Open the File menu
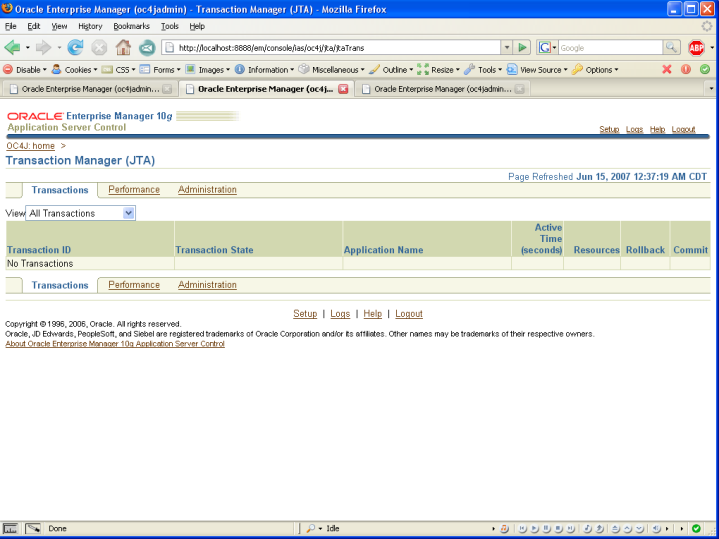This screenshot has height=539, width=719. [x=11, y=26]
